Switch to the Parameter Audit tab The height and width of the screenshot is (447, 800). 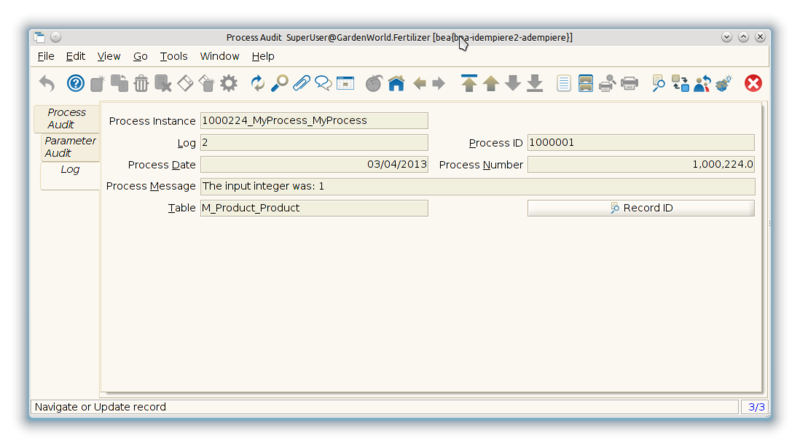(70, 147)
